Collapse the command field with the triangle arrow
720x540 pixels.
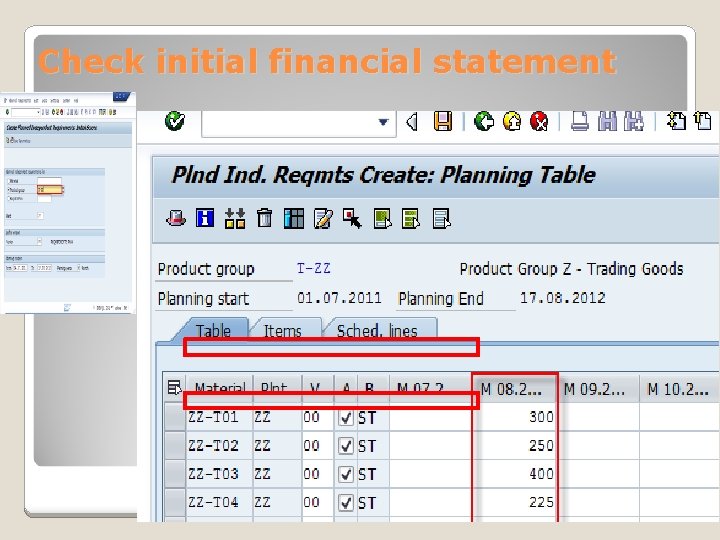click(412, 122)
